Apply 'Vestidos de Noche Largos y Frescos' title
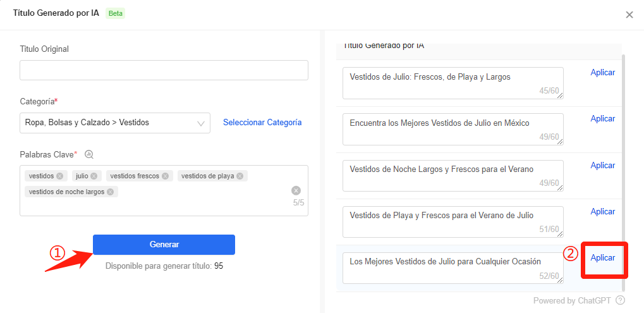Viewport: 644px width, 313px height. click(x=602, y=166)
